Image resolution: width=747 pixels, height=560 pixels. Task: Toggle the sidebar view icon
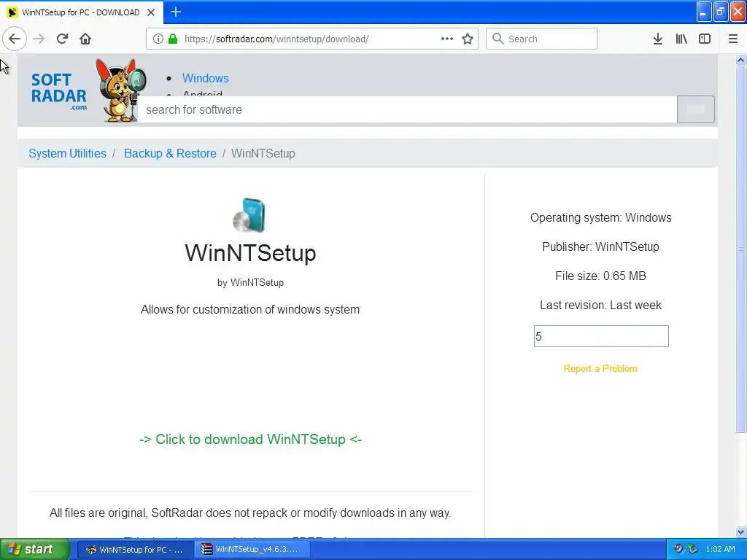pos(705,39)
